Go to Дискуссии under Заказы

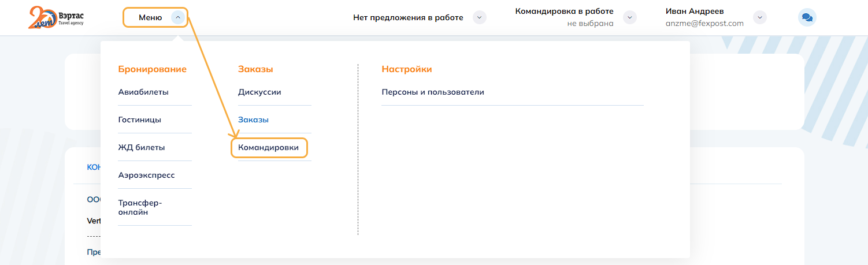click(259, 92)
